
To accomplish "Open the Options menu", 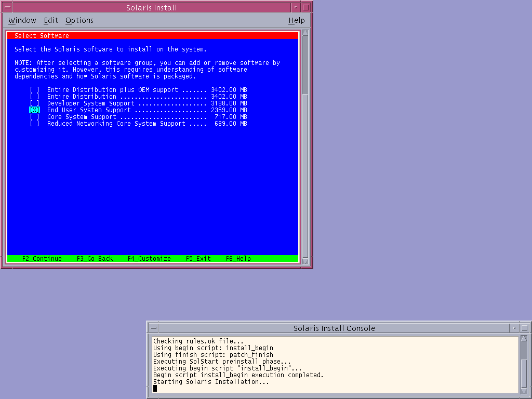I will pyautogui.click(x=79, y=20).
